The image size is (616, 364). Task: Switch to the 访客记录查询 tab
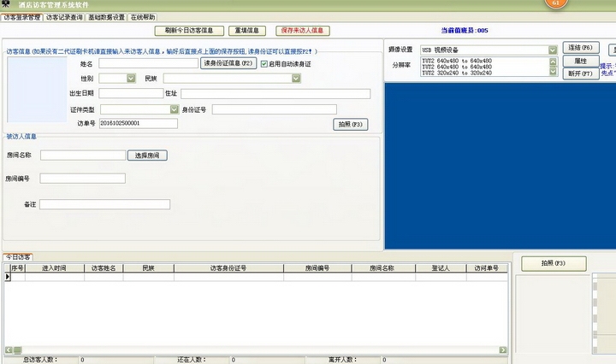(64, 17)
